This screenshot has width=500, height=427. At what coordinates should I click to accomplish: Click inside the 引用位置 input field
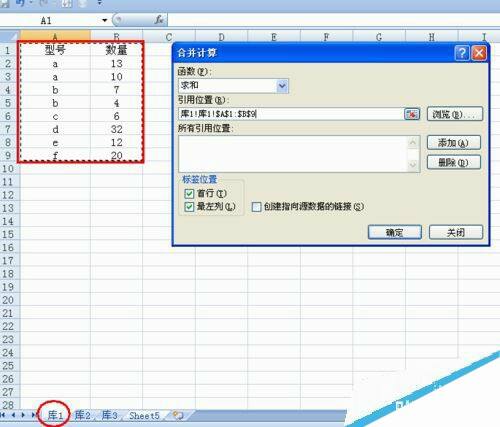tap(290, 114)
